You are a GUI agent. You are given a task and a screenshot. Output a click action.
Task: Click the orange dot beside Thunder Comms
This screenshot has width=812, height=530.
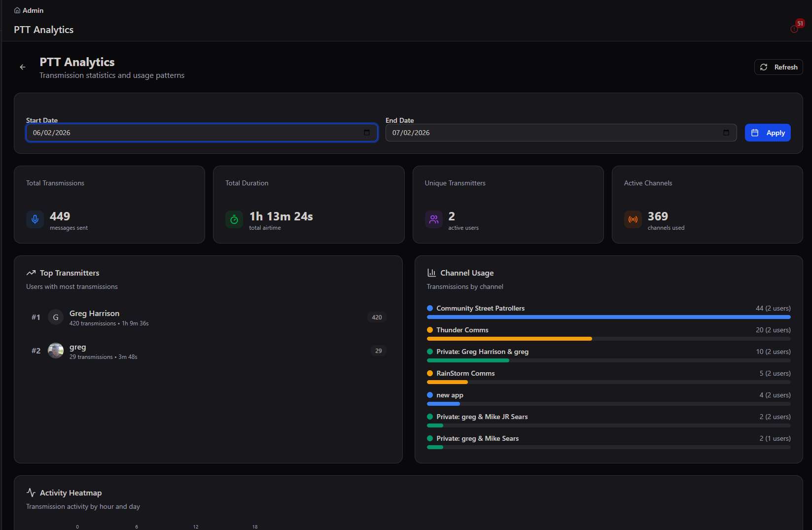pyautogui.click(x=430, y=330)
